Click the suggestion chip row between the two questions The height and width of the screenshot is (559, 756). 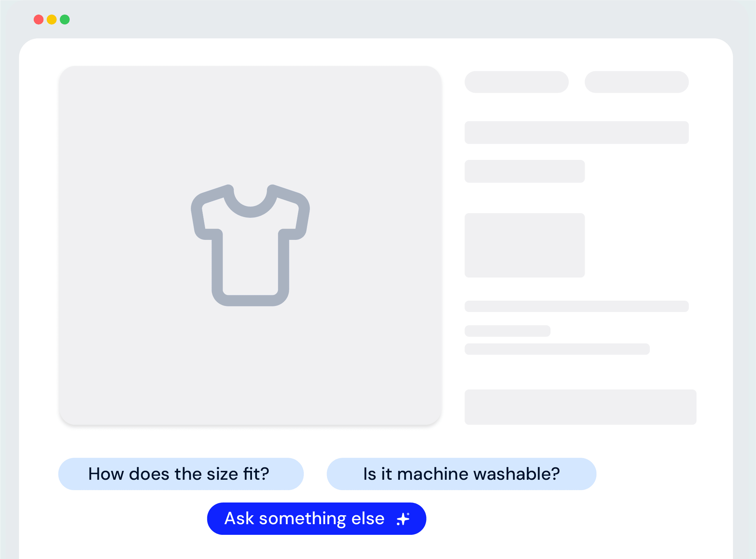coord(315,474)
